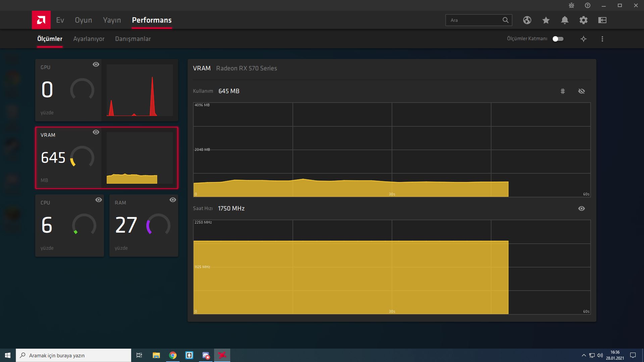Toggle CPU card eye visibility
644x362 pixels.
tap(99, 200)
